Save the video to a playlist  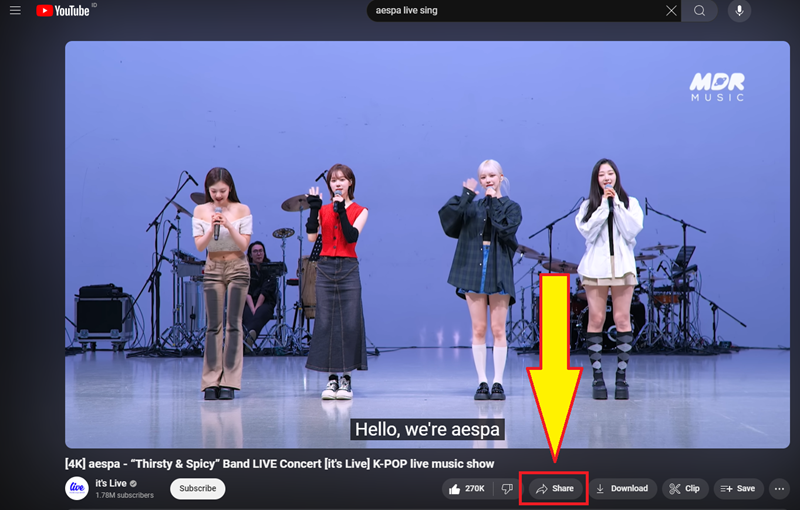pyautogui.click(x=738, y=489)
